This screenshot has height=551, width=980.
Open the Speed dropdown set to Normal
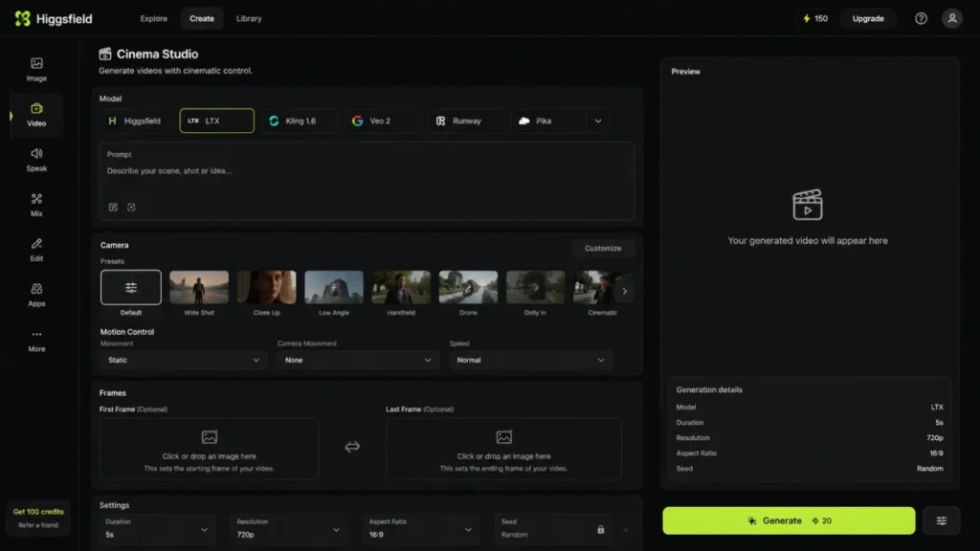(530, 360)
